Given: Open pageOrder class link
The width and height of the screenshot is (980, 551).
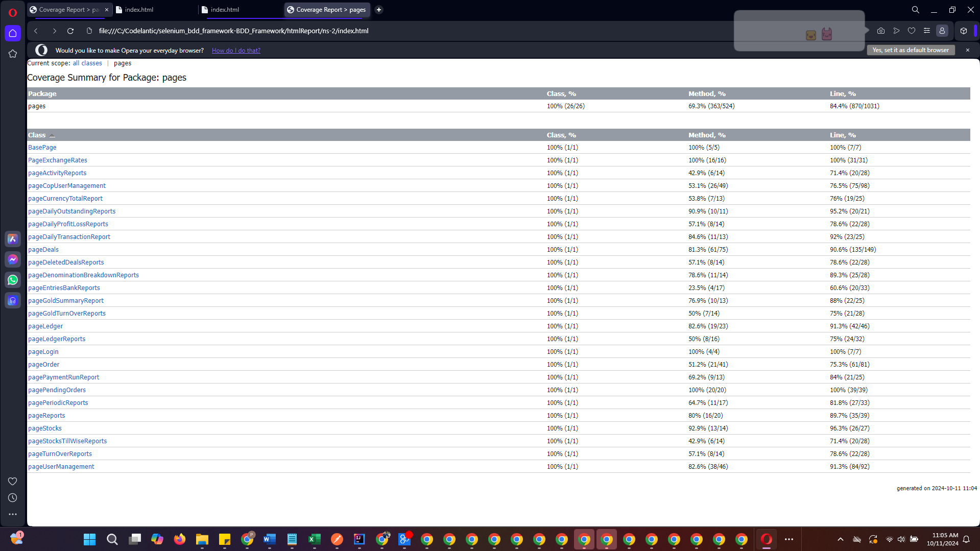Looking at the screenshot, I should click(44, 365).
